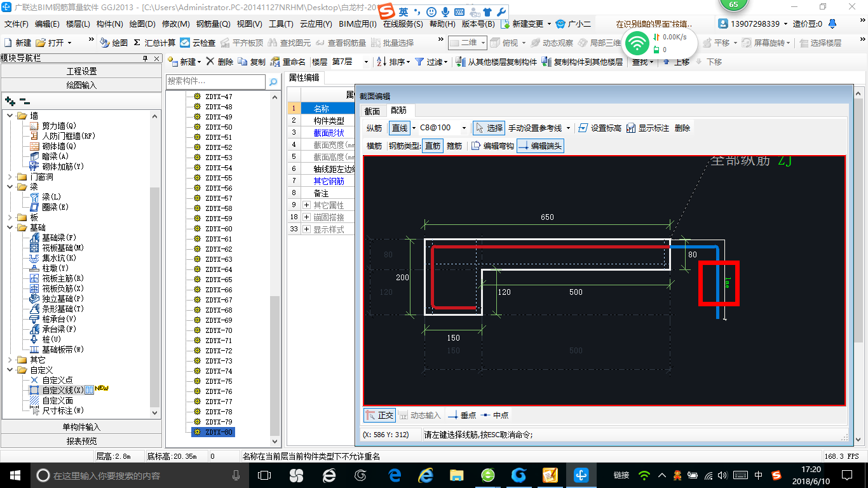Select 横筋 transverse rebar
This screenshot has height=488, width=868.
374,146
